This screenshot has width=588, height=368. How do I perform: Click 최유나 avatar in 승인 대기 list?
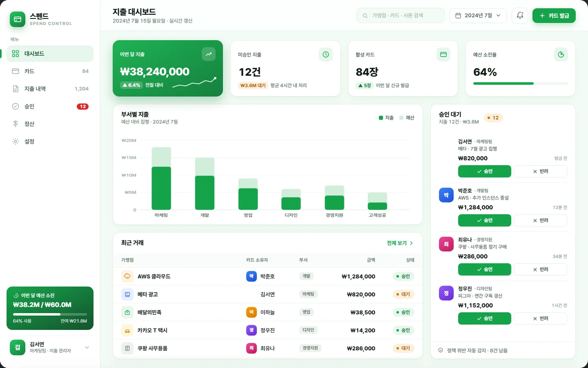pyautogui.click(x=446, y=244)
